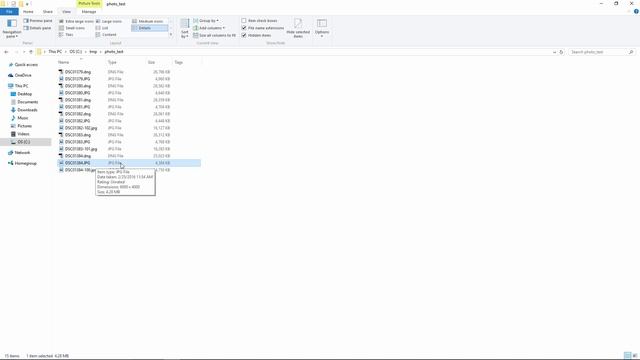
Task: Select Tiles layout
Action: tap(66, 35)
